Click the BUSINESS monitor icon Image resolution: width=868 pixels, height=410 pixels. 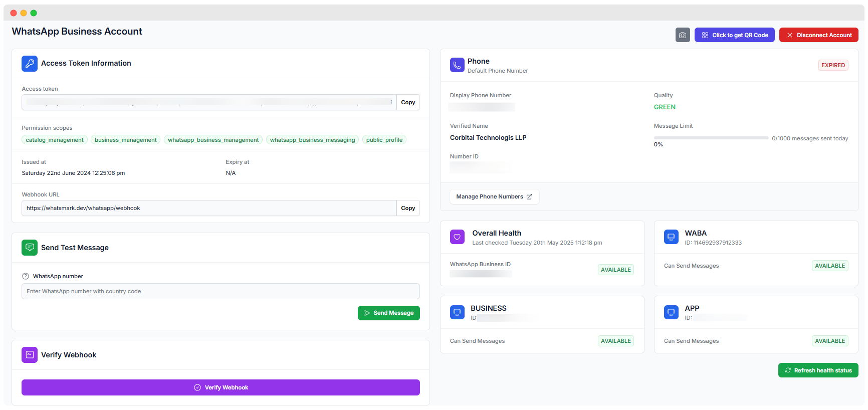(x=457, y=312)
